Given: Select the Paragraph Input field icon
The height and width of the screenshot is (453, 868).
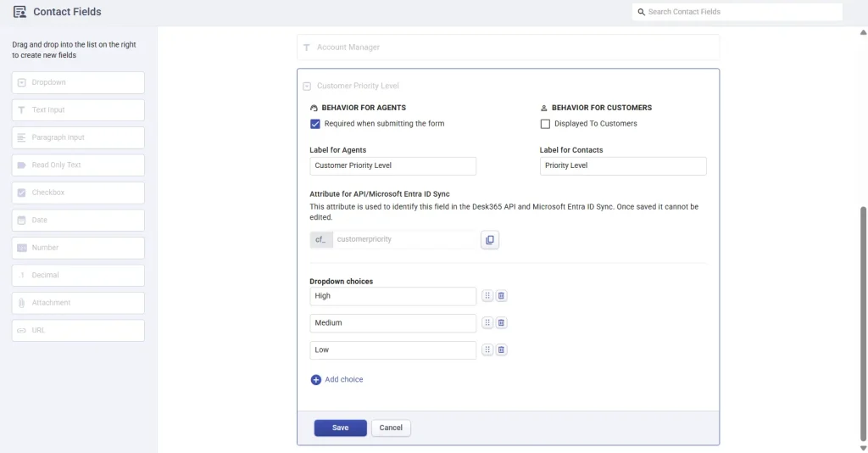Looking at the screenshot, I should (x=21, y=137).
